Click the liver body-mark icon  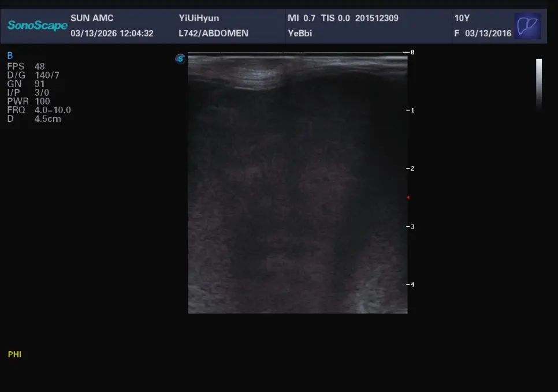click(x=527, y=26)
